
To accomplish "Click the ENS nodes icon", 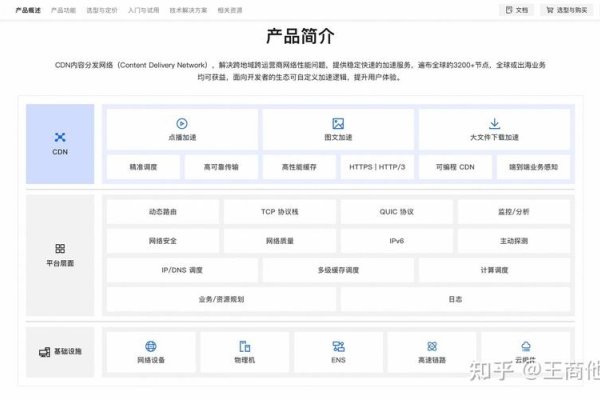I will [338, 346].
